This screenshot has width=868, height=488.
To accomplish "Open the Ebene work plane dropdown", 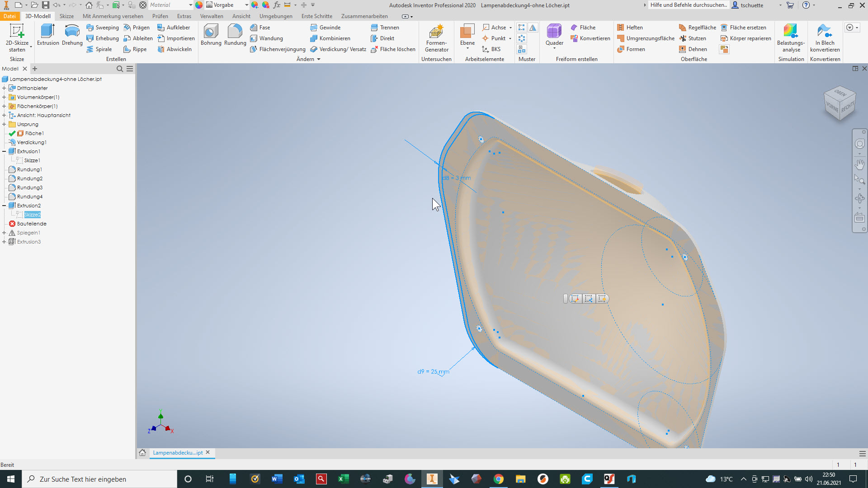I will coord(467,48).
